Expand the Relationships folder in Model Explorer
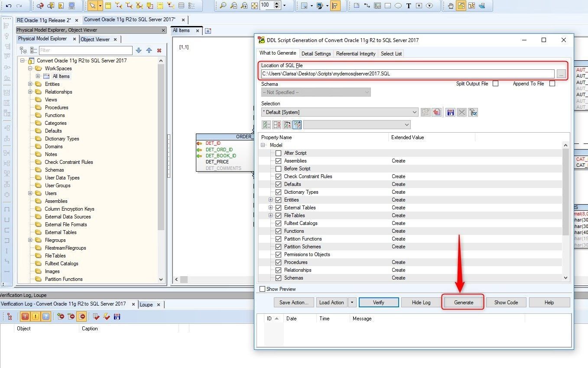The image size is (588, 368). [x=30, y=92]
